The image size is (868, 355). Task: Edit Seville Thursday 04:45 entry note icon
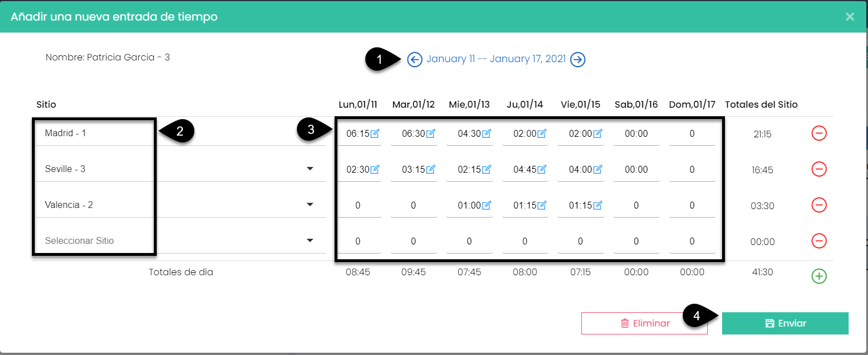tap(542, 170)
